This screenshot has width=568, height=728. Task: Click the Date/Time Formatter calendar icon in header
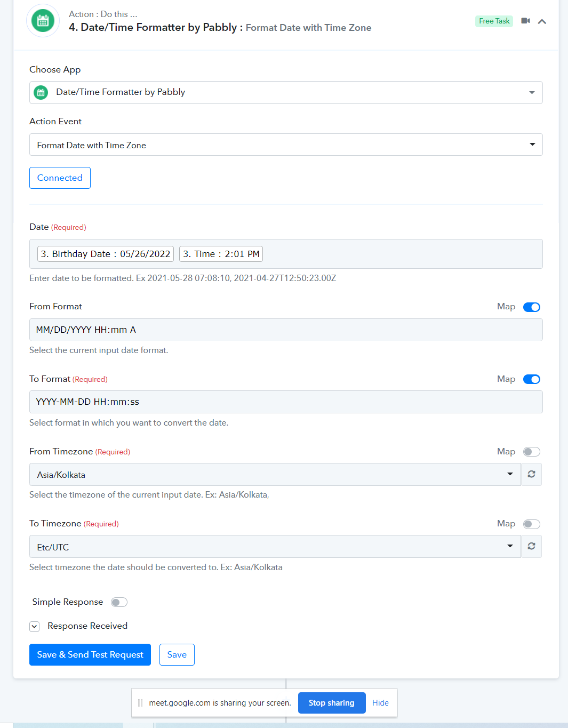(x=43, y=21)
